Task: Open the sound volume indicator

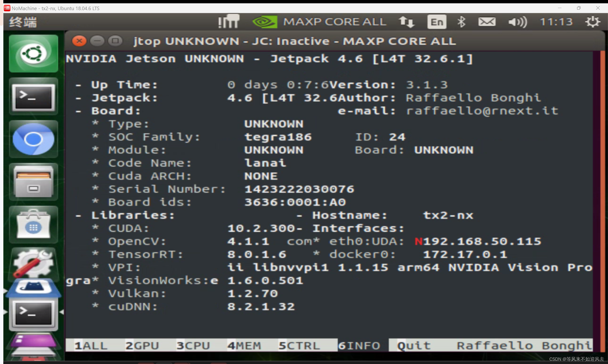Action: (518, 22)
